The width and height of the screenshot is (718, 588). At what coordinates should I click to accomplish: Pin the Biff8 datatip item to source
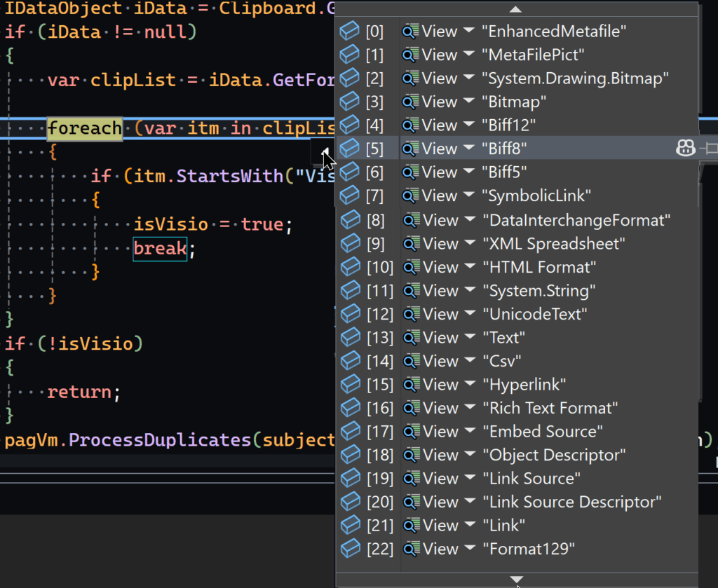[711, 149]
